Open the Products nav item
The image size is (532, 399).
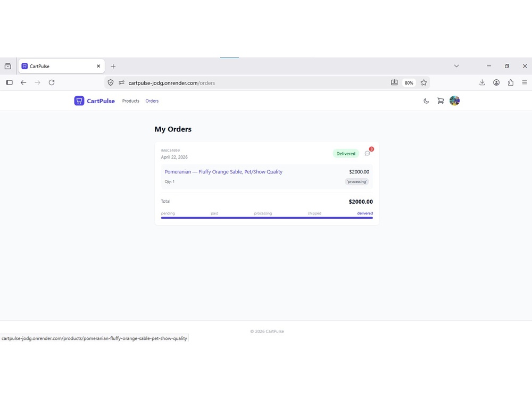pos(131,101)
